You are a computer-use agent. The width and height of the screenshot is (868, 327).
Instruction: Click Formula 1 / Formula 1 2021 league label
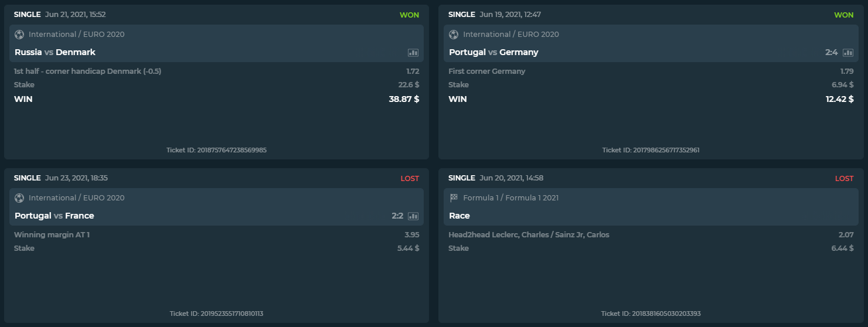coord(511,198)
